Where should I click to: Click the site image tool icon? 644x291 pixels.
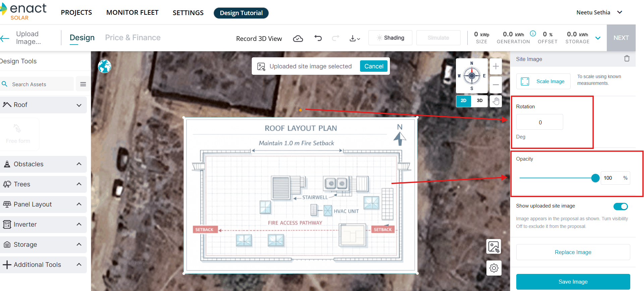point(494,247)
